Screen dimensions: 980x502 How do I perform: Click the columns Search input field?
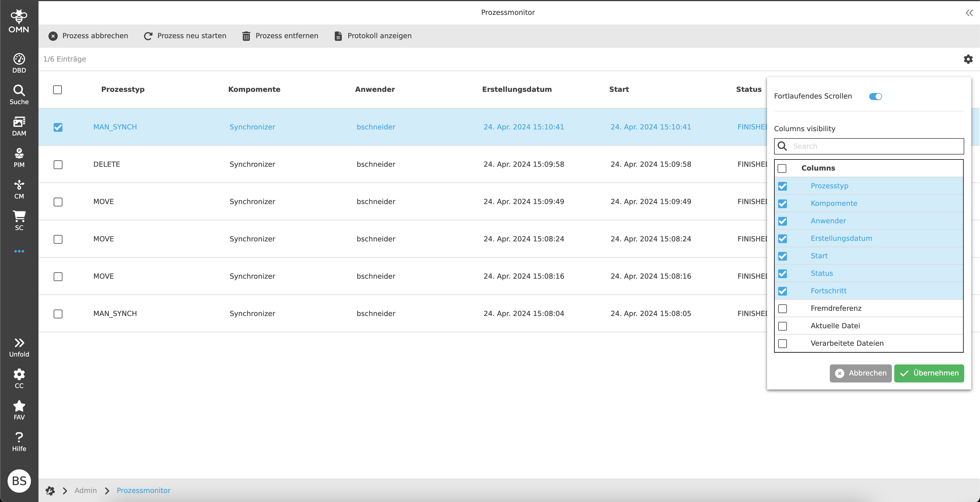click(x=875, y=146)
